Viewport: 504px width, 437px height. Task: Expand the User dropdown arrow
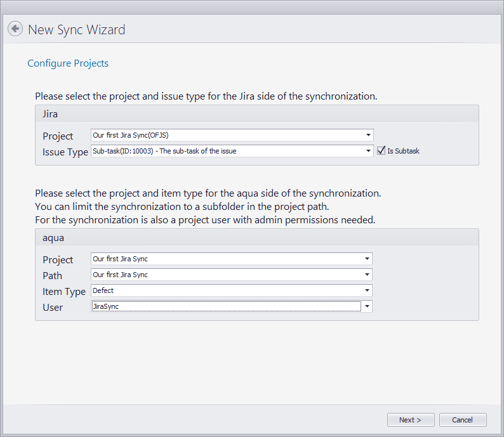tap(367, 306)
